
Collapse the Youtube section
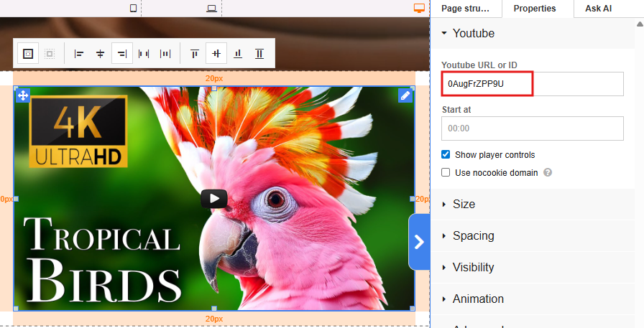473,34
